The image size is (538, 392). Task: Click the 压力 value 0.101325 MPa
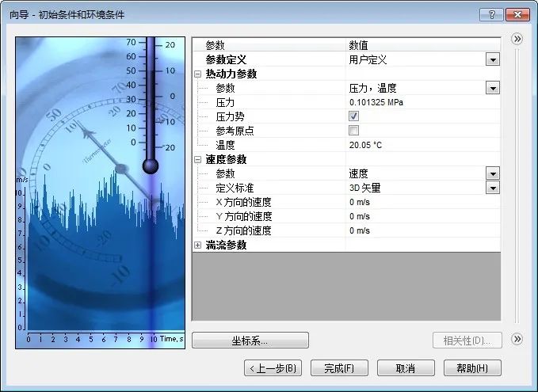376,103
